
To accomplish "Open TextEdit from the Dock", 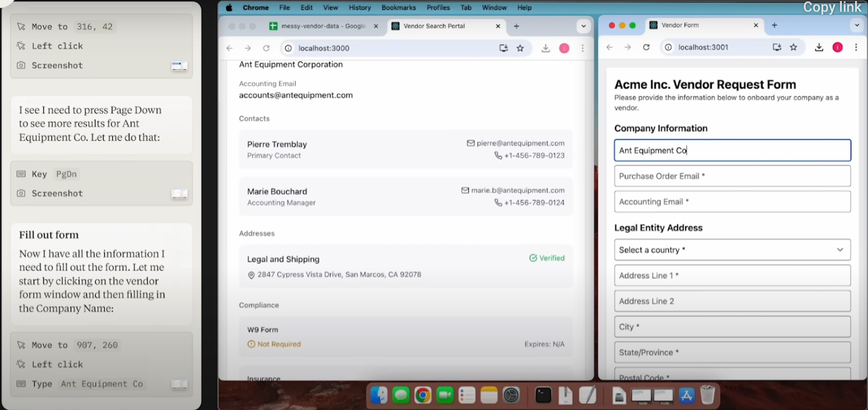I will tap(587, 395).
